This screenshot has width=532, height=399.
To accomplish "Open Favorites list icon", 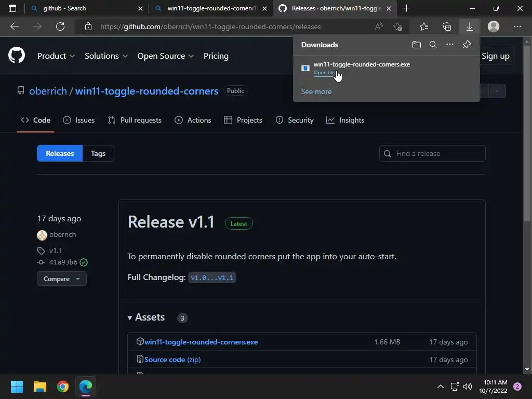I will tap(424, 26).
